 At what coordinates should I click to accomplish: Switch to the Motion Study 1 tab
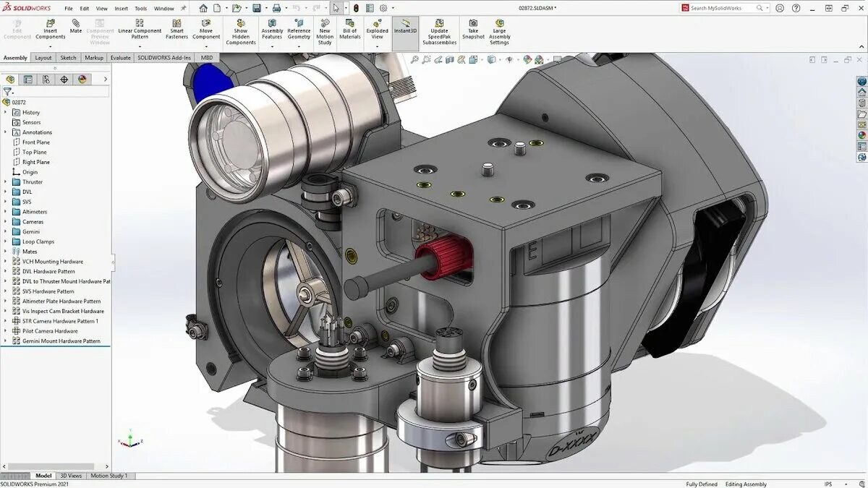(x=110, y=476)
